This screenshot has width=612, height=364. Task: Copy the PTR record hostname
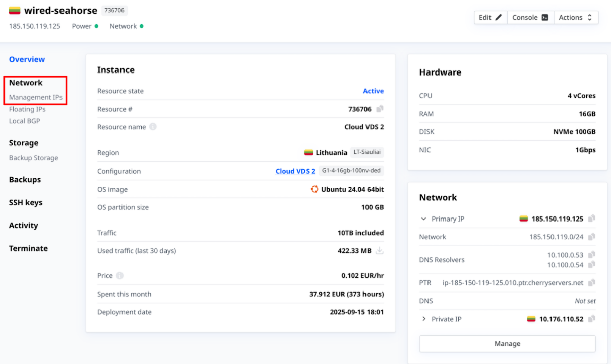click(x=592, y=282)
